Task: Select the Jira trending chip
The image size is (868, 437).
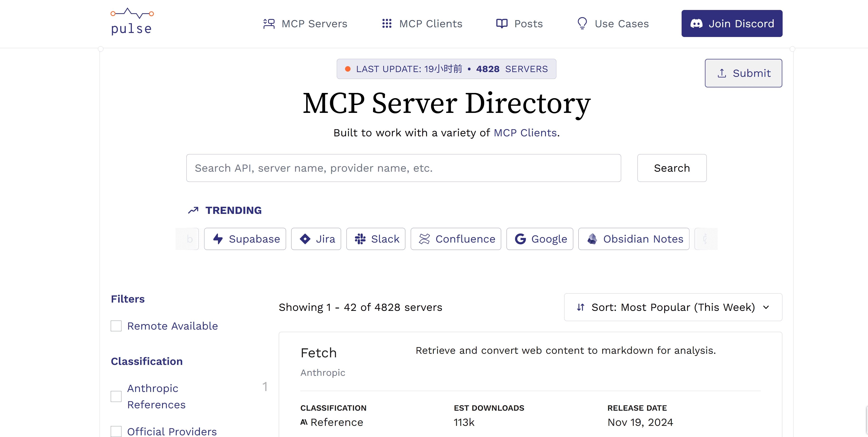Action: tap(316, 239)
